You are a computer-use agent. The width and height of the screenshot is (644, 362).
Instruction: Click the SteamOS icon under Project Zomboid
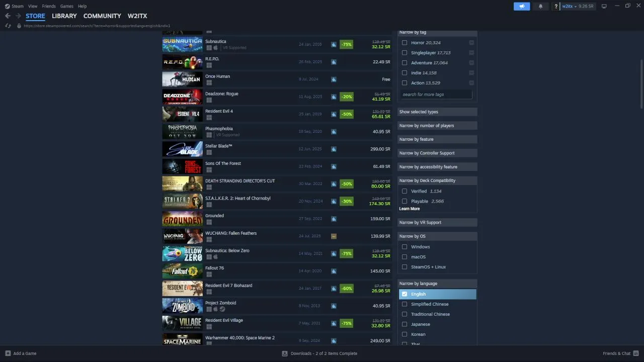(x=222, y=309)
